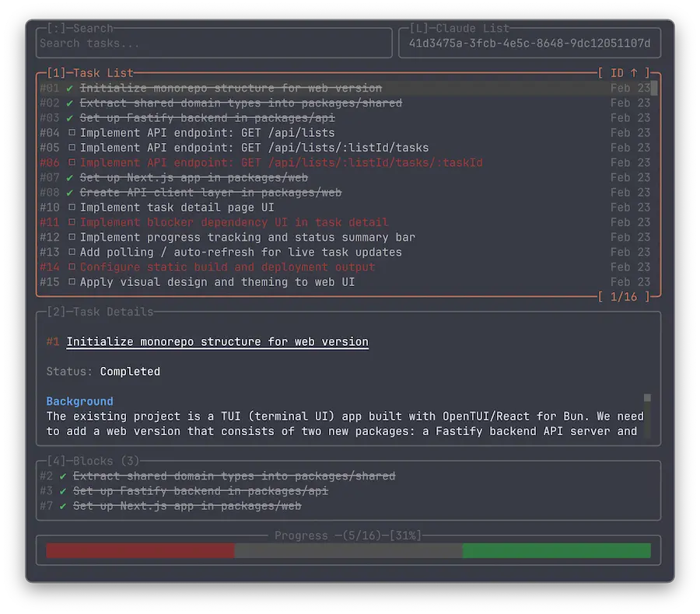Screen dimensions: 700x614
Task: Click the green checkmark on task #07
Action: [x=70, y=178]
